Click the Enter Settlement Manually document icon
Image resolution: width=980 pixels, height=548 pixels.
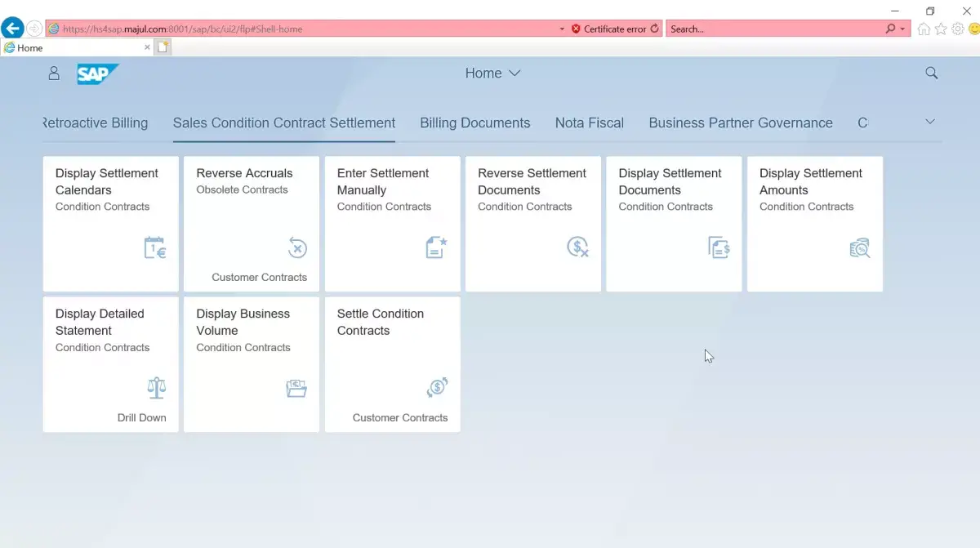pos(437,247)
